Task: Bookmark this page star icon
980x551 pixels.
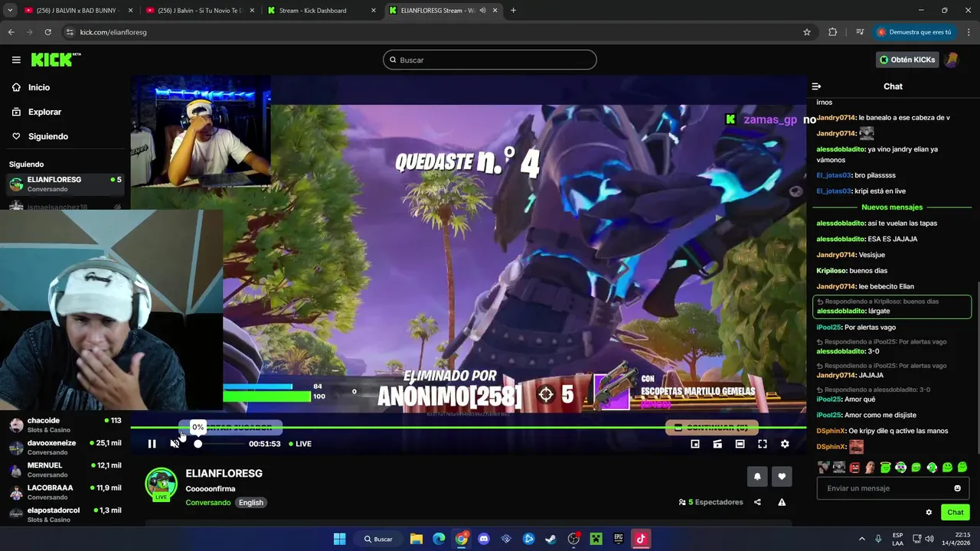Action: pyautogui.click(x=807, y=32)
